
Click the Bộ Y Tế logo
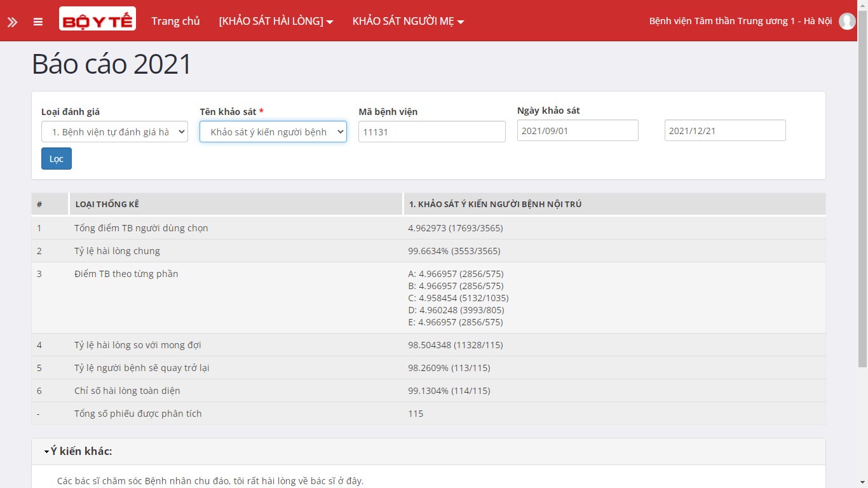click(97, 20)
